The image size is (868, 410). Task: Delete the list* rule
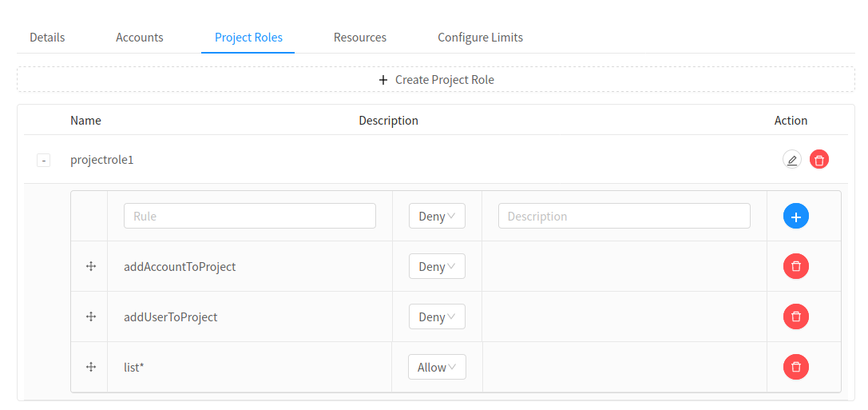(x=796, y=367)
